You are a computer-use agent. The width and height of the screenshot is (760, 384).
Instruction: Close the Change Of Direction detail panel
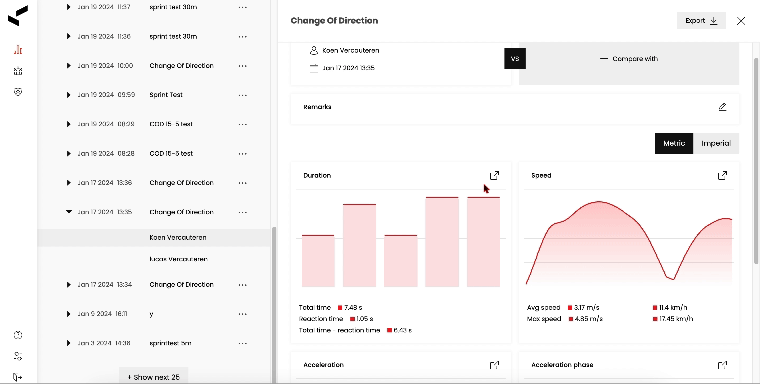pos(741,21)
